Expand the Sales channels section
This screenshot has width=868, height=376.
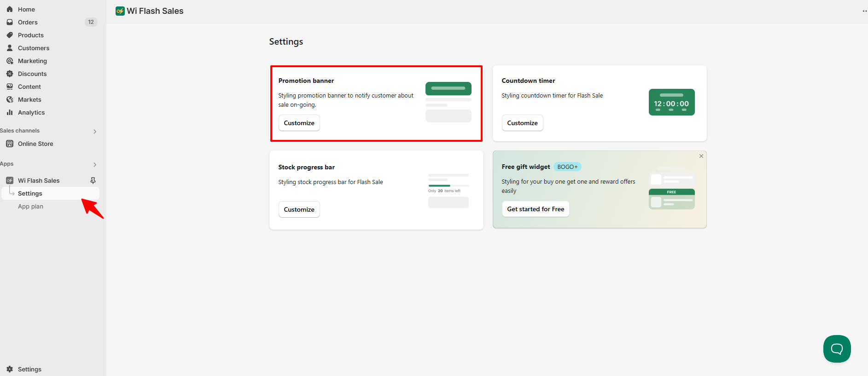click(95, 132)
